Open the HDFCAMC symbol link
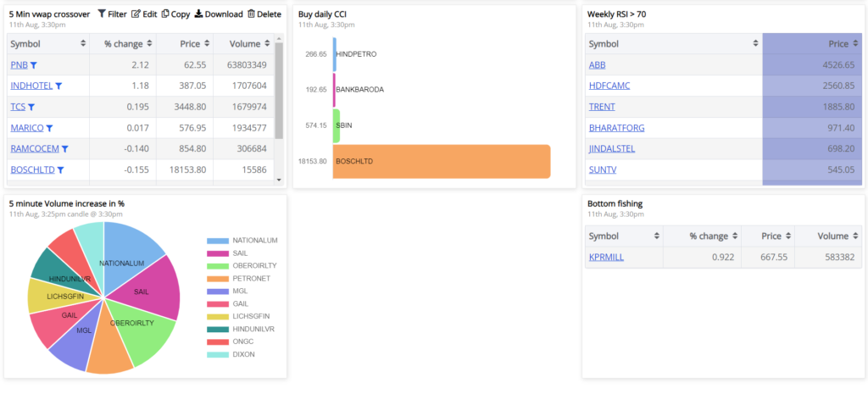Screen dimensions: 868x400 [x=609, y=86]
